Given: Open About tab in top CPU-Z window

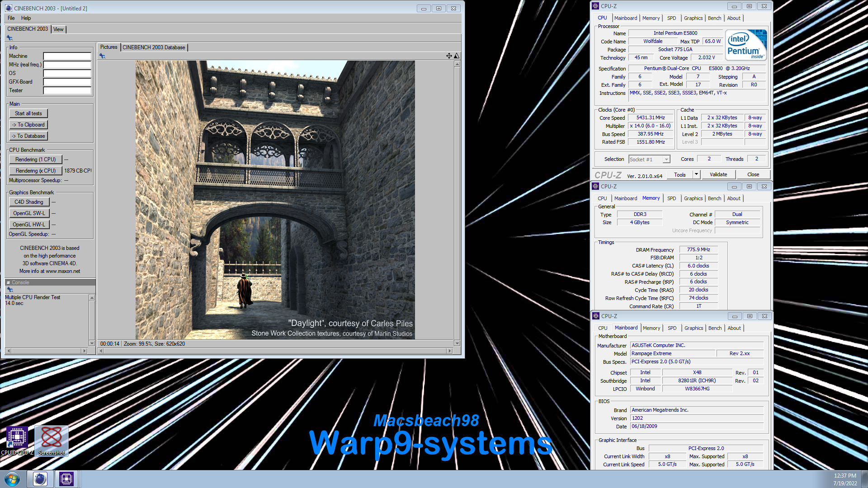Looking at the screenshot, I should [x=734, y=18].
